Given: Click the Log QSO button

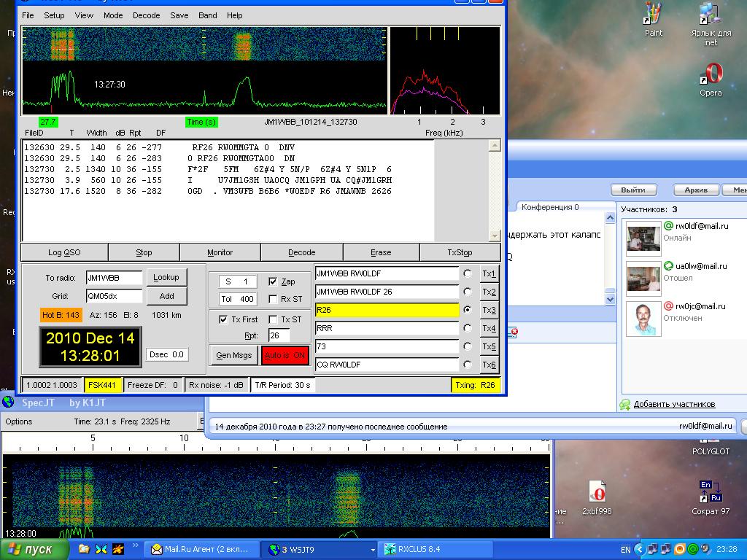Looking at the screenshot, I should coord(64,252).
